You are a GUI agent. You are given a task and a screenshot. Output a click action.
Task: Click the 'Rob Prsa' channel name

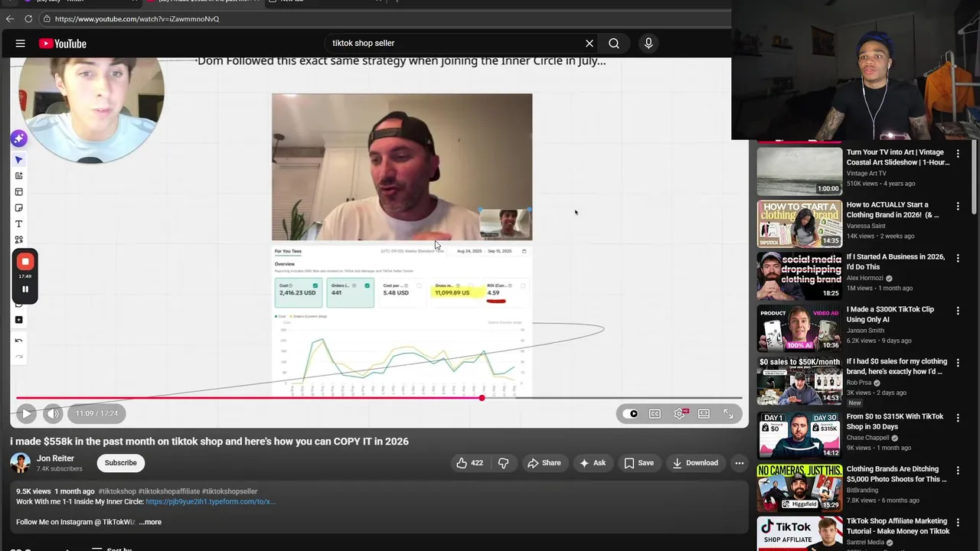[861, 383]
